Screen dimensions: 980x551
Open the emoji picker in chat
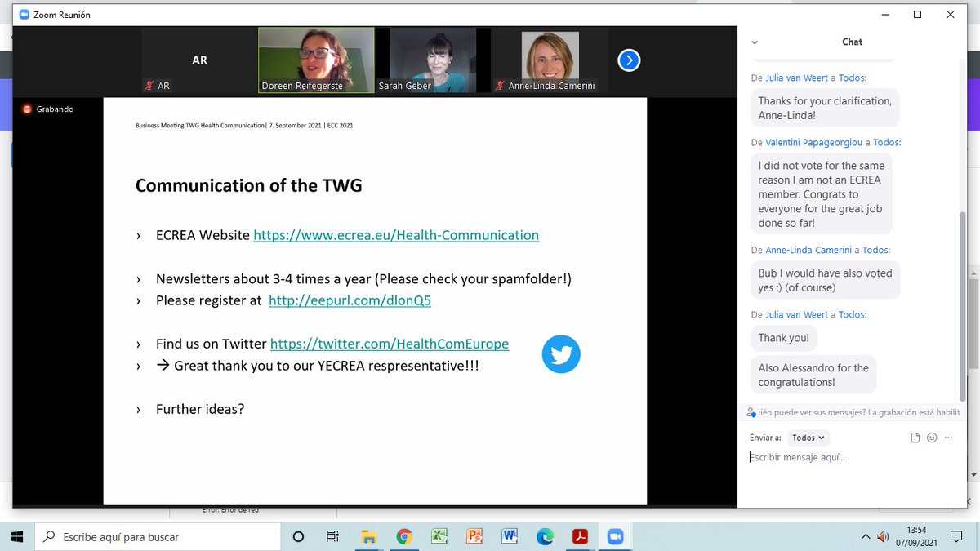click(932, 438)
